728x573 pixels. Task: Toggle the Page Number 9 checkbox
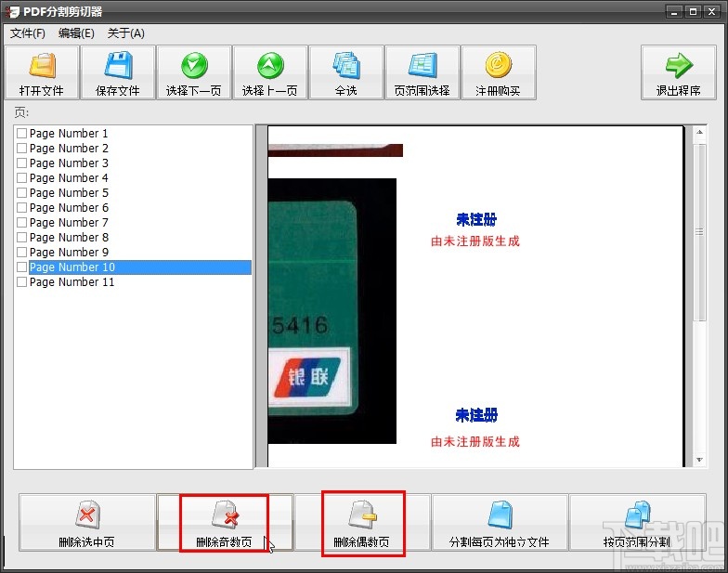[x=22, y=253]
